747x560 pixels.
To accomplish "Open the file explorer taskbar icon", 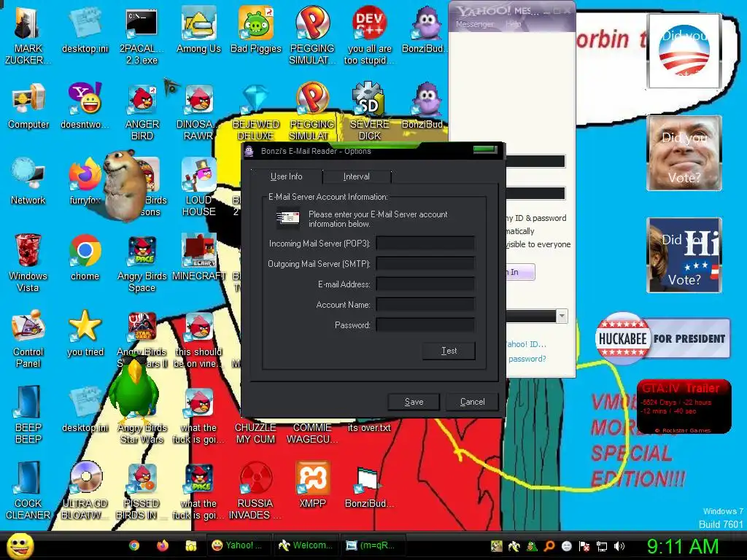I will point(191,545).
